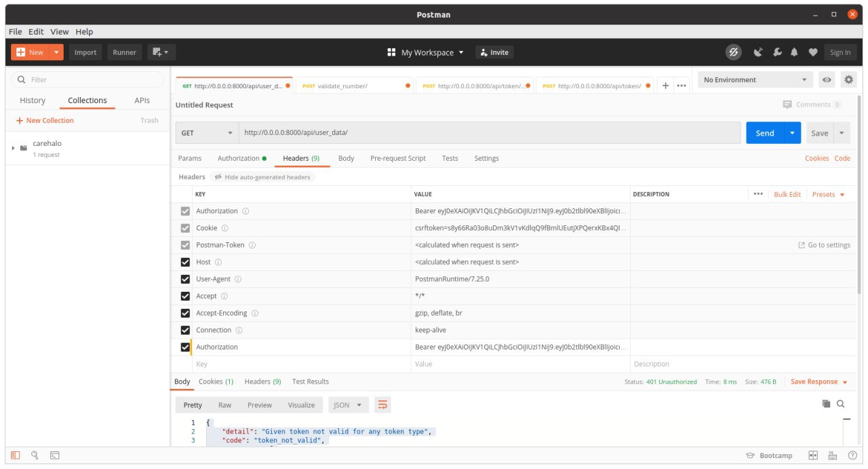Open the wrench settings icon in header
The width and height of the screenshot is (868, 469).
pyautogui.click(x=777, y=52)
